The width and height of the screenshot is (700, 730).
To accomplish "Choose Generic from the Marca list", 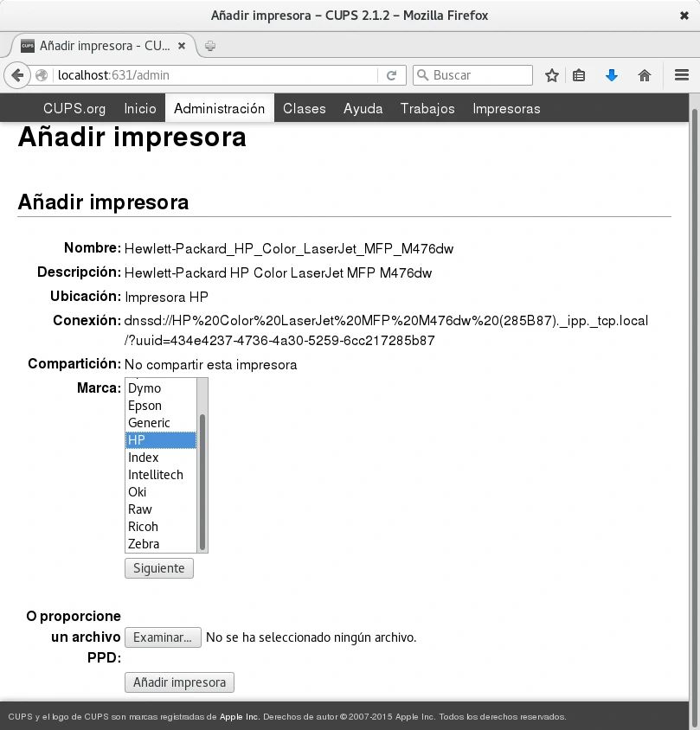I will [149, 423].
